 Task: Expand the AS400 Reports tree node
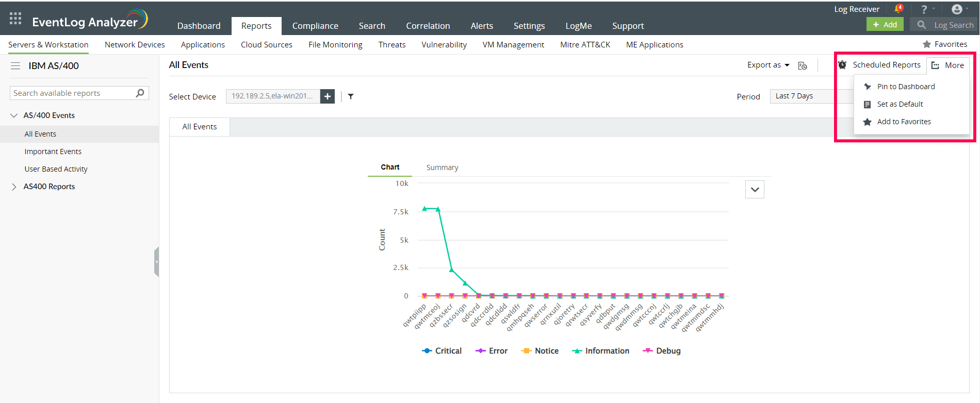coord(14,187)
